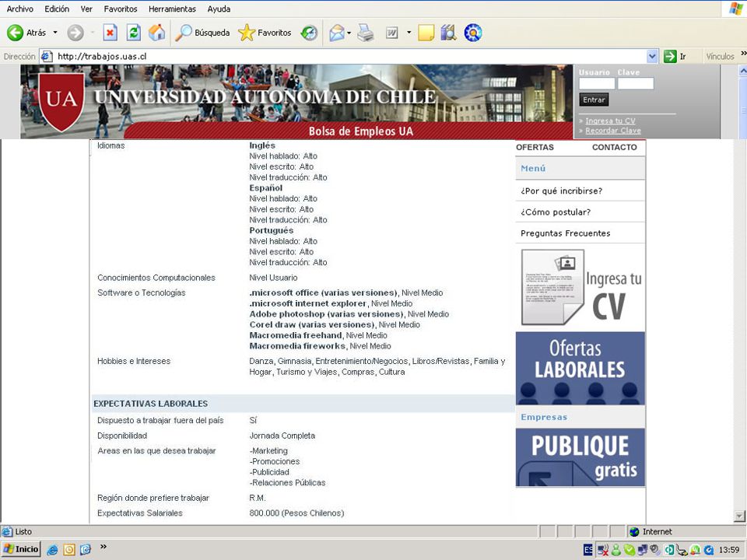Open the Recordar Clave link
Screen dimensions: 747x560
[613, 131]
